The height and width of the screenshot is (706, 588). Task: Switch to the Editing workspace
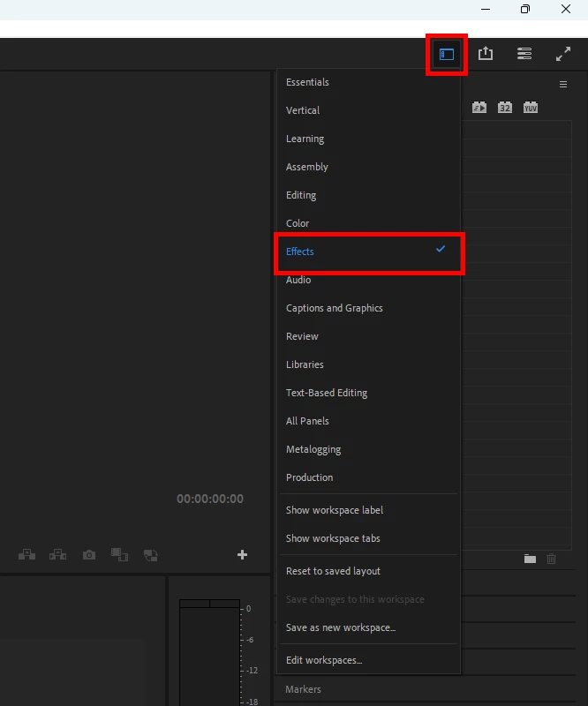tap(368, 195)
